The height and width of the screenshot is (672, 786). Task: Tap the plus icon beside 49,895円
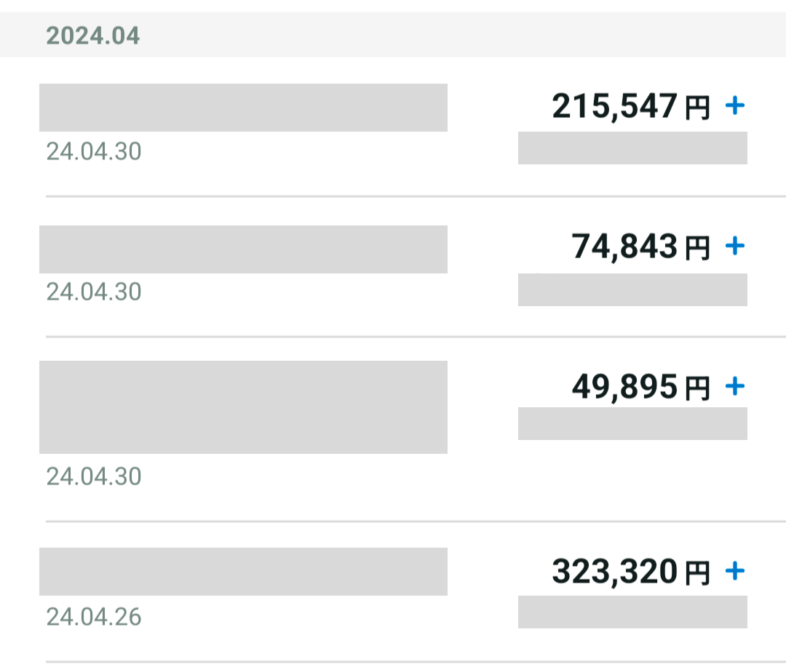(735, 386)
